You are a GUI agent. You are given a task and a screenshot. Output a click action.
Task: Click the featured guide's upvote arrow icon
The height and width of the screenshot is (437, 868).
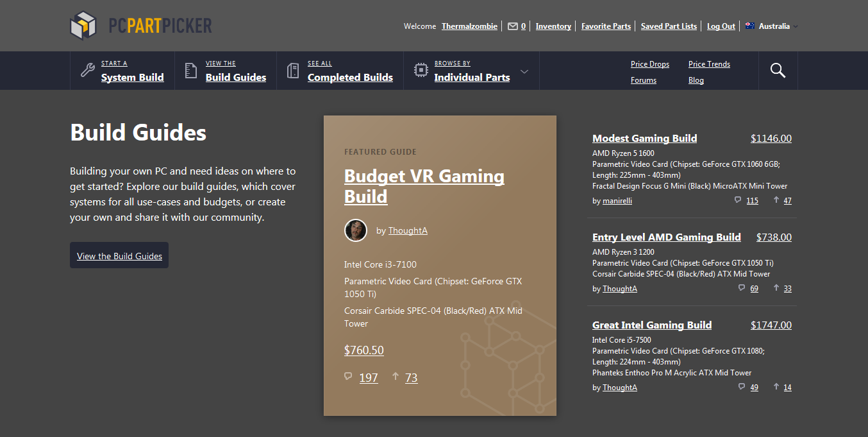tap(396, 377)
